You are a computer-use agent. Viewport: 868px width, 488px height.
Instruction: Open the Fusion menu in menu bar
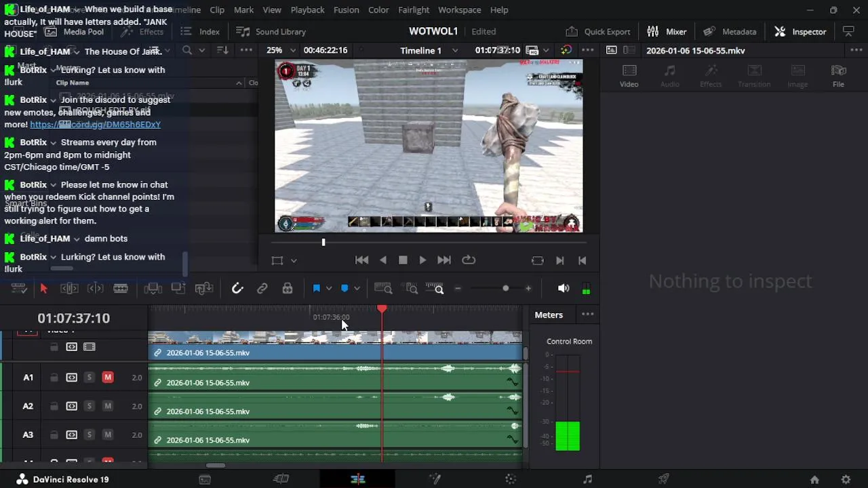[346, 9]
